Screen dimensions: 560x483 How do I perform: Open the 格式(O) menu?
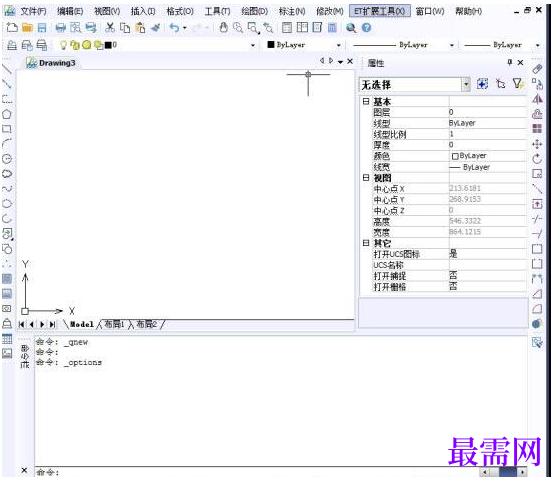click(x=180, y=11)
